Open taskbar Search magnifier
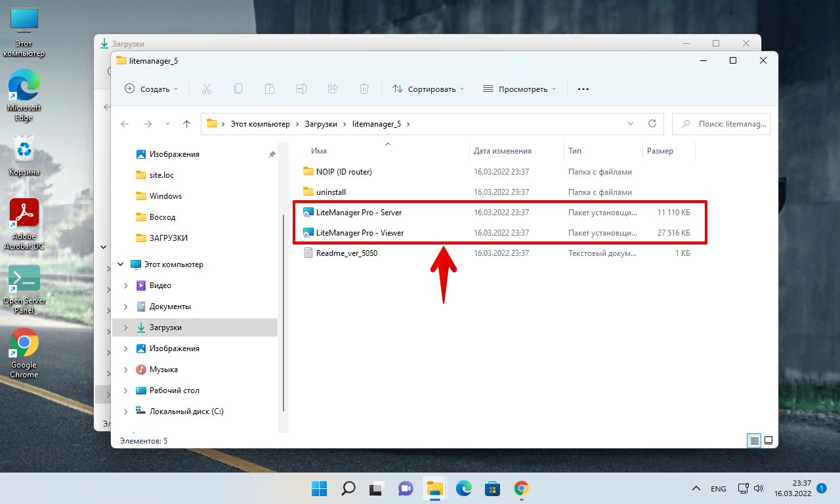 click(348, 488)
